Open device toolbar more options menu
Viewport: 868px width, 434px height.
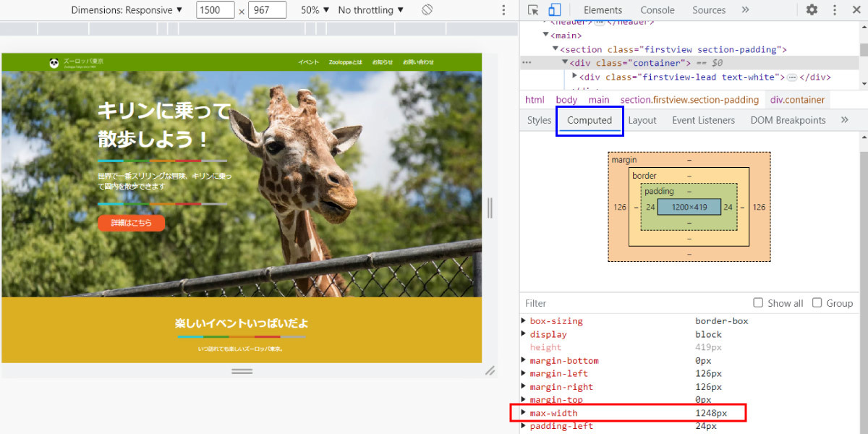coord(503,10)
